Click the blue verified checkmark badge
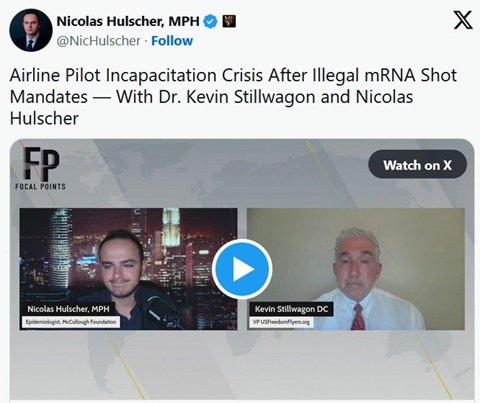The height and width of the screenshot is (403, 480). tap(210, 22)
